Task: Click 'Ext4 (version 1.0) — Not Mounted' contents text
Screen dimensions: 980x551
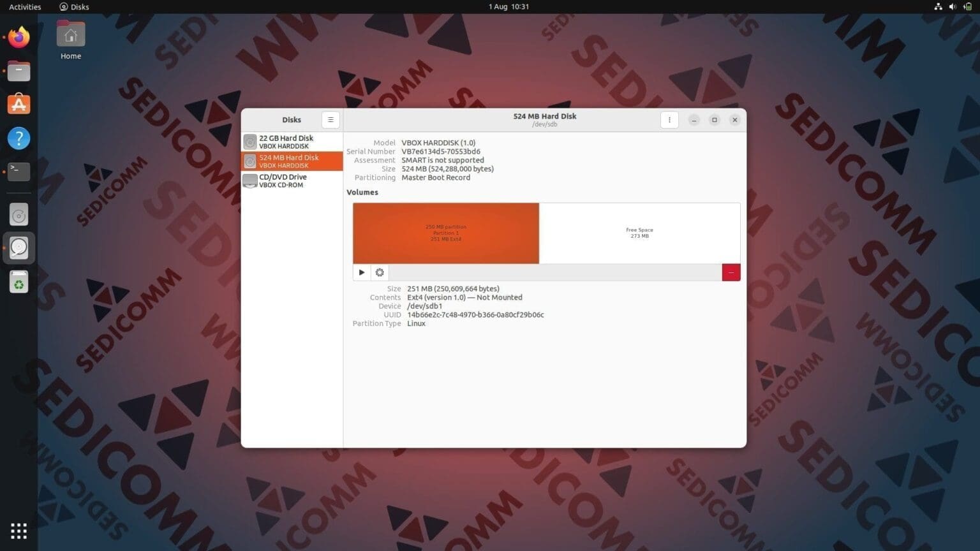Action: 464,297
